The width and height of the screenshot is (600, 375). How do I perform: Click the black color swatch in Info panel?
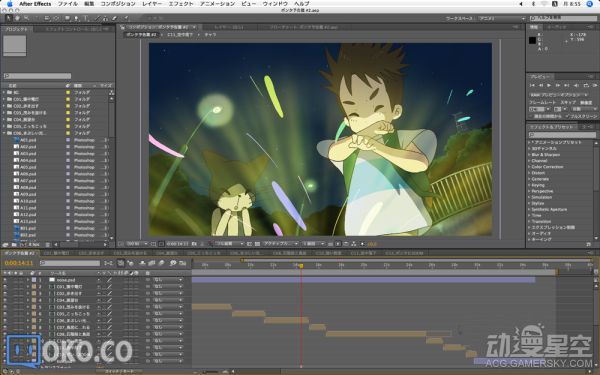(x=532, y=40)
